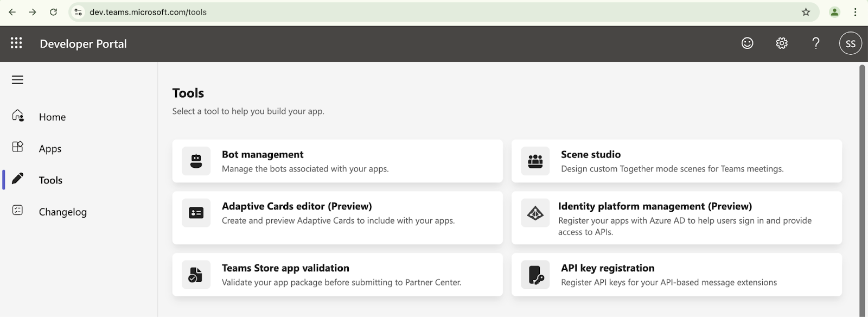Bookmark this page with the star icon
The height and width of the screenshot is (317, 868).
pyautogui.click(x=806, y=12)
